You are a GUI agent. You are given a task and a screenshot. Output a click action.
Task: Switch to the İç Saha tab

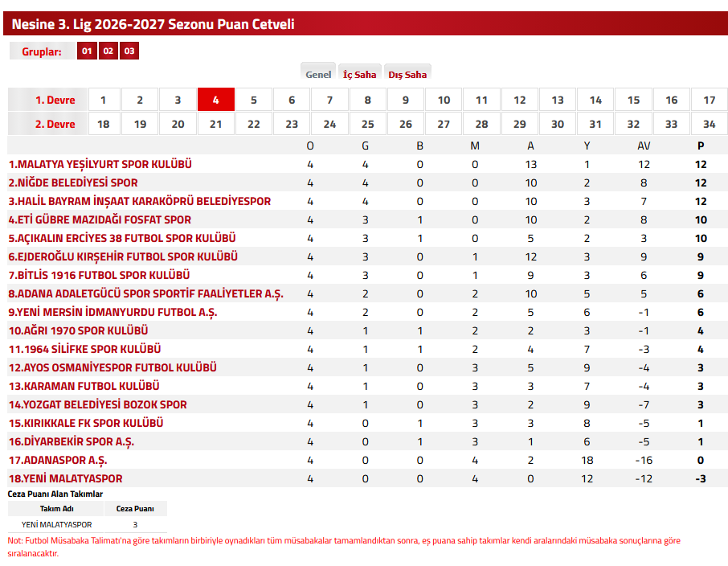pos(360,74)
